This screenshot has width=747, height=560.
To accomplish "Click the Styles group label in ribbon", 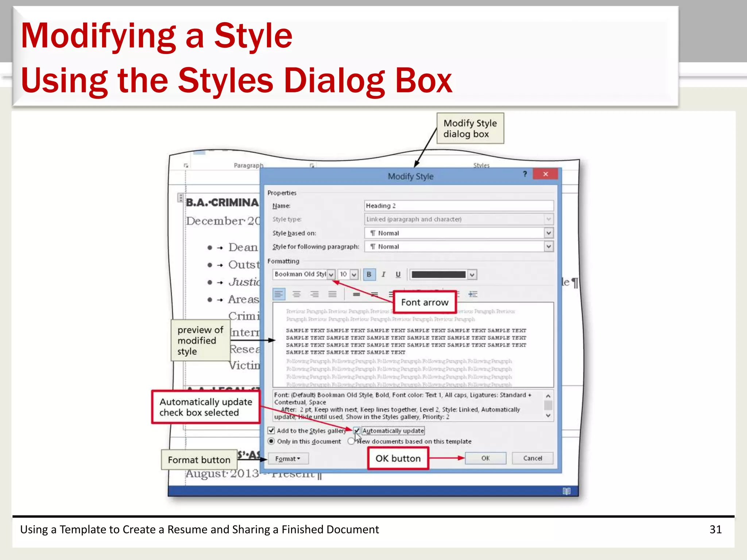I will [481, 166].
